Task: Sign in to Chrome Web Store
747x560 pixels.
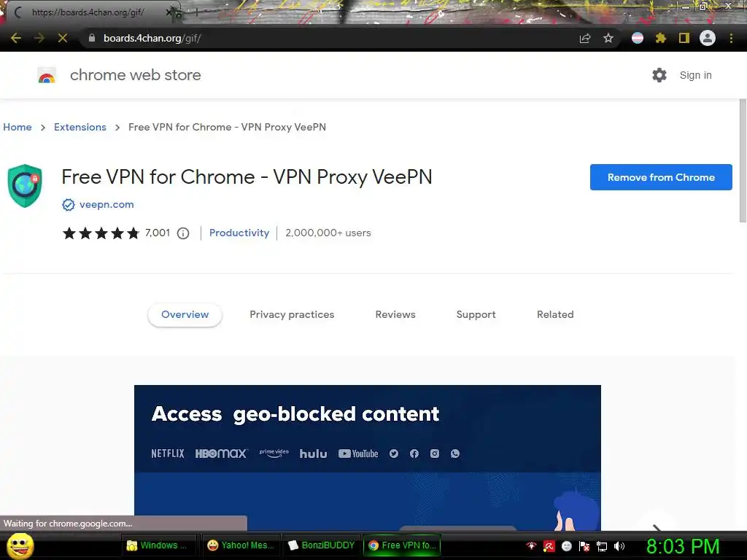Action: click(695, 75)
